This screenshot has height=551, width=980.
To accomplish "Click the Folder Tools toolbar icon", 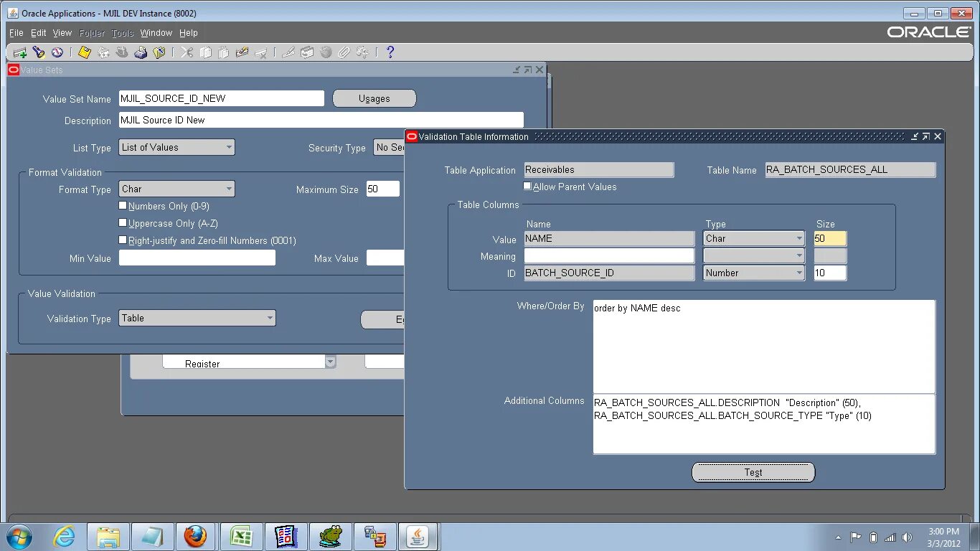I will click(362, 52).
